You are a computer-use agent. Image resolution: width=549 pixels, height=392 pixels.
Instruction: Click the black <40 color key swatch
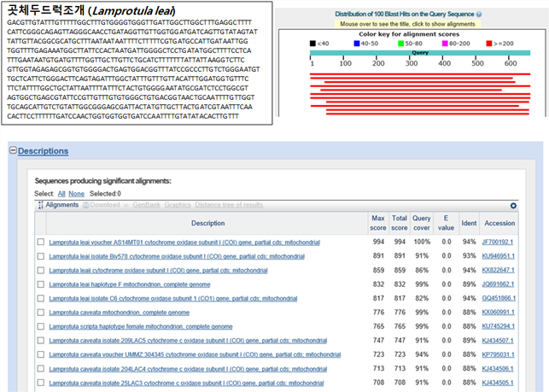pos(312,44)
